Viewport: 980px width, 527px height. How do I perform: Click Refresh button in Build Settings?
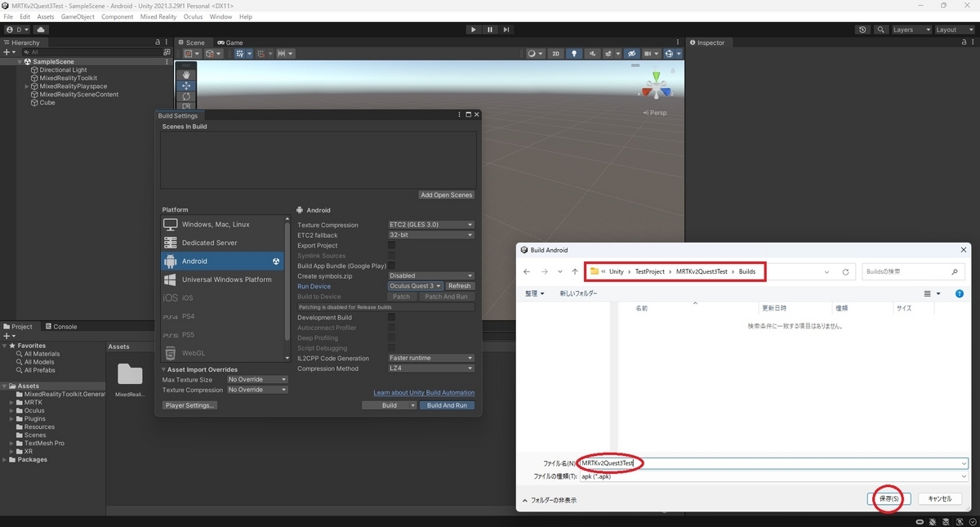pos(460,286)
